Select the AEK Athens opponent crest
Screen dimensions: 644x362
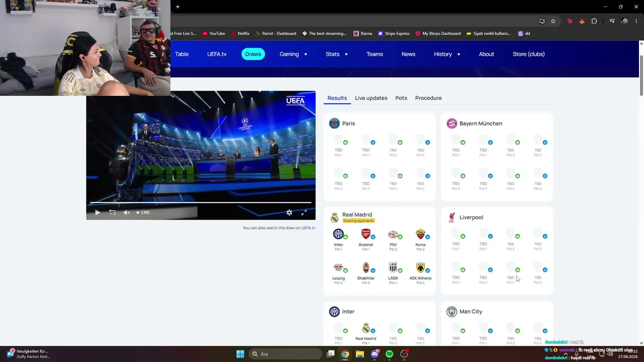pyautogui.click(x=421, y=267)
